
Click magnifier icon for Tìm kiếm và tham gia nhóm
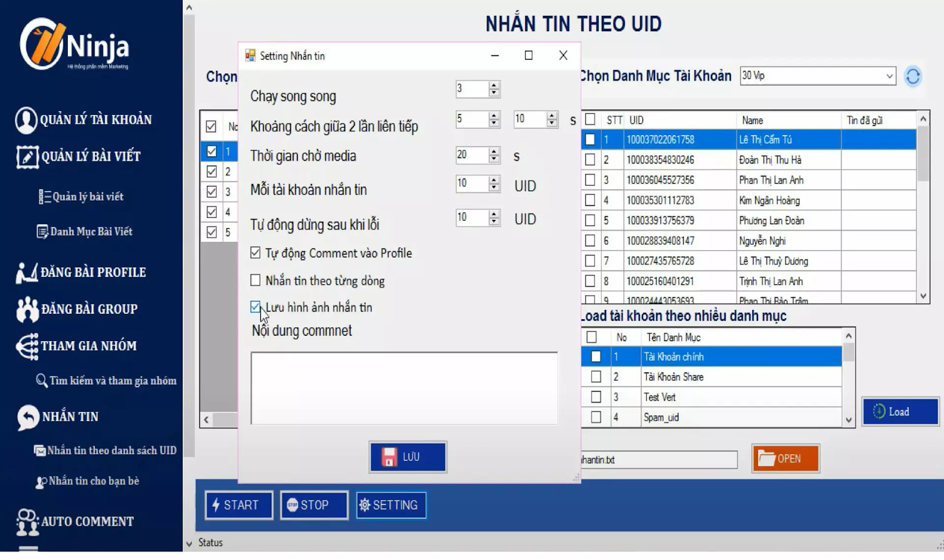(x=42, y=381)
